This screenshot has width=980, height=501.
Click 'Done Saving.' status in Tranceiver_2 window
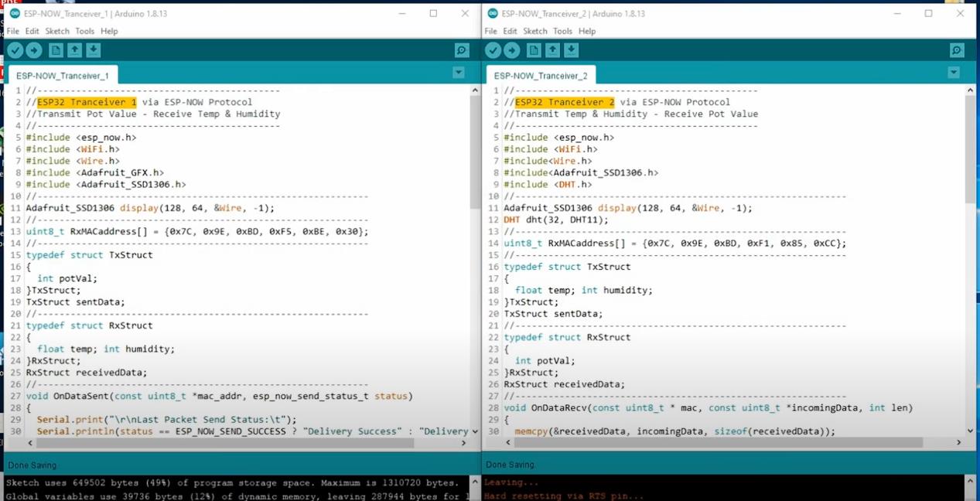(510, 465)
